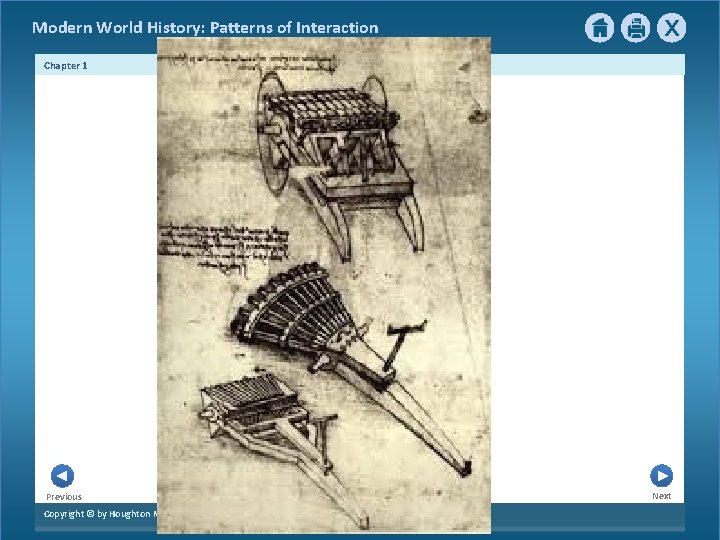
Task: Select the Chapter 1 label
Action: click(66, 66)
